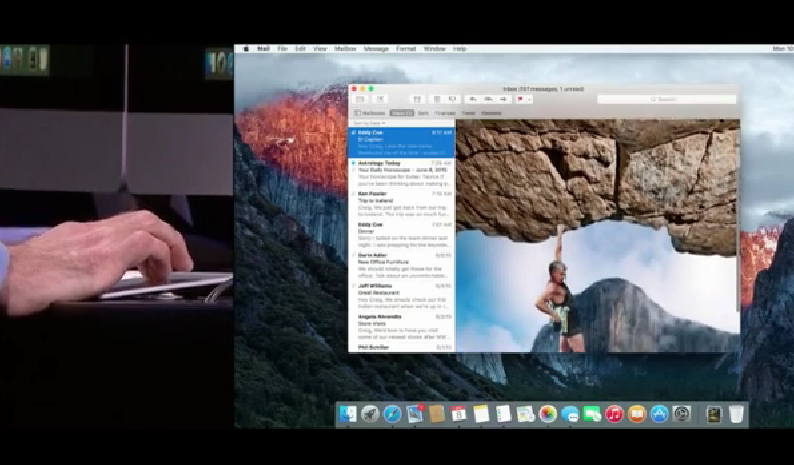Open the View menu
The height and width of the screenshot is (465, 794).
[x=320, y=49]
